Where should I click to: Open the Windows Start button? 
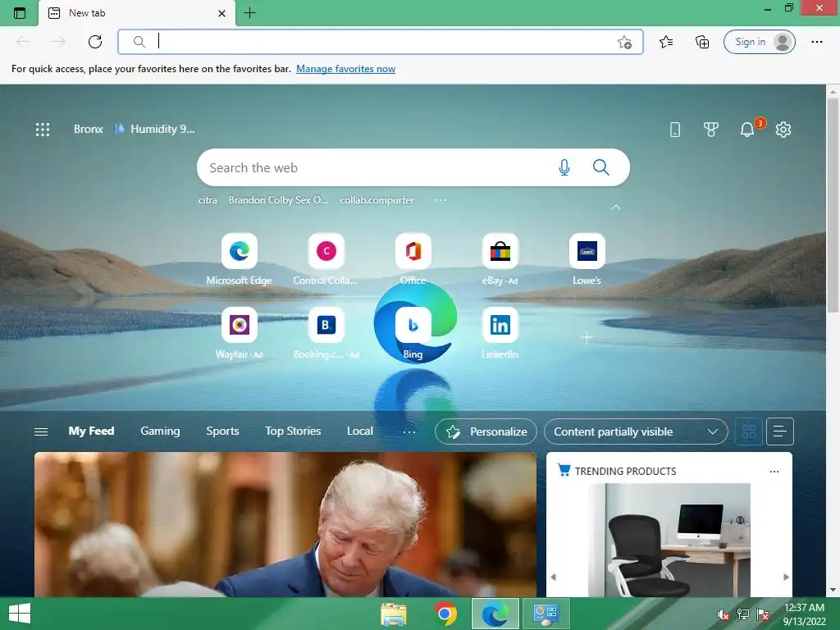pos(20,614)
